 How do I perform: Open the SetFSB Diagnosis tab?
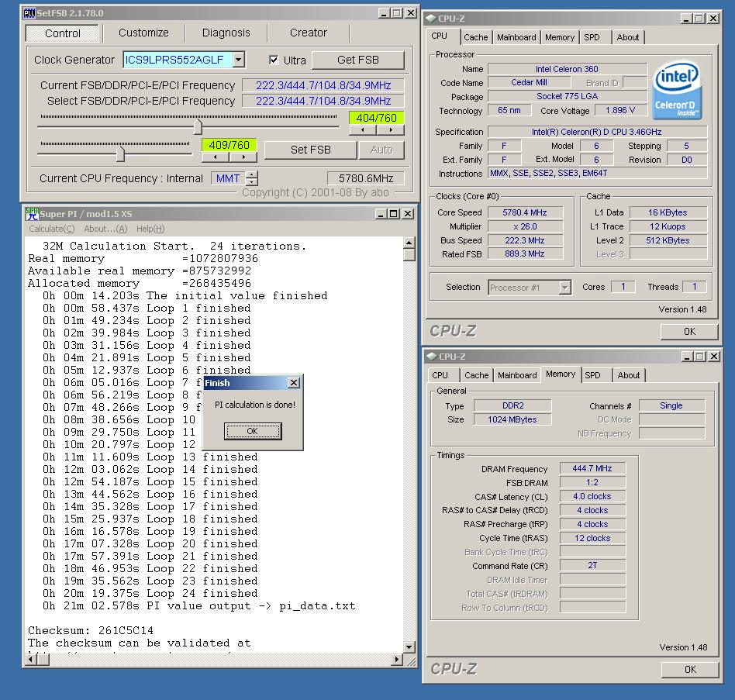coord(226,33)
